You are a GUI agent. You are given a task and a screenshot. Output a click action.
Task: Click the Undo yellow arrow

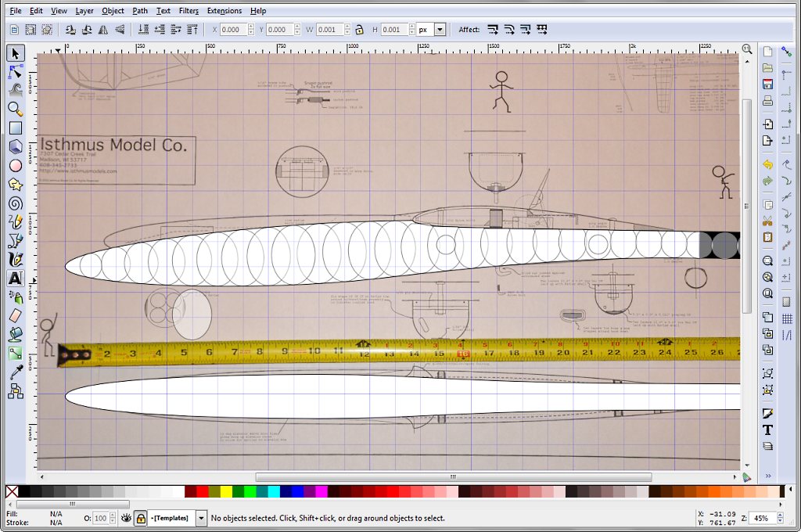[x=767, y=164]
